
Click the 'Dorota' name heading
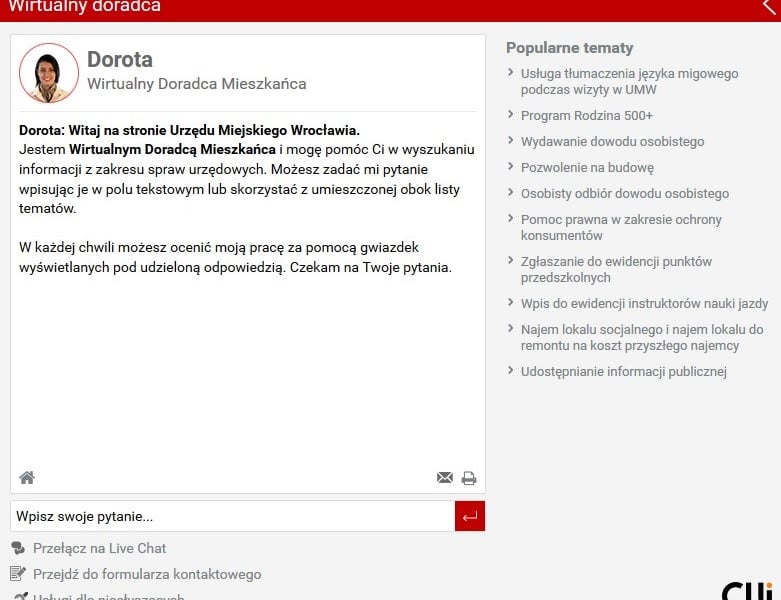120,59
